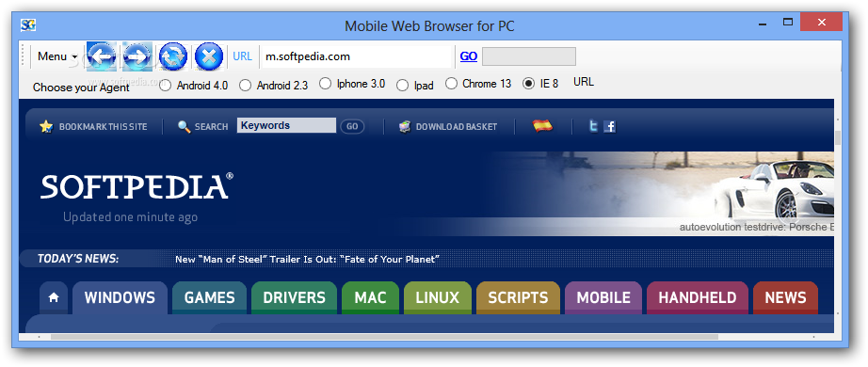The image size is (868, 367).
Task: Click the Choose your Agent label
Action: pyautogui.click(x=81, y=88)
